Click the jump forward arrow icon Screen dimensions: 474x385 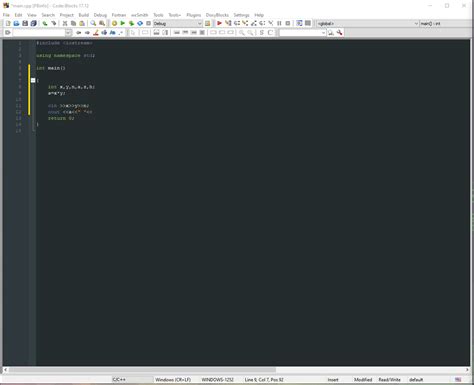(87, 33)
